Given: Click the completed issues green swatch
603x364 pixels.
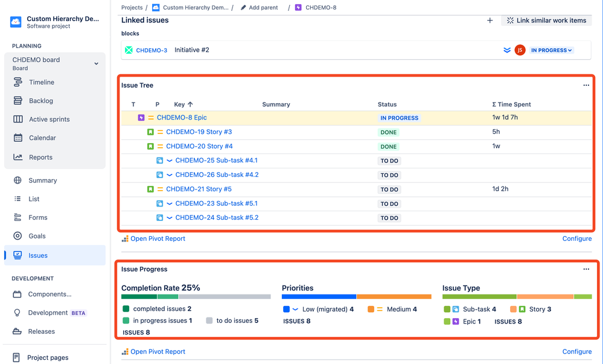Looking at the screenshot, I should [x=126, y=308].
